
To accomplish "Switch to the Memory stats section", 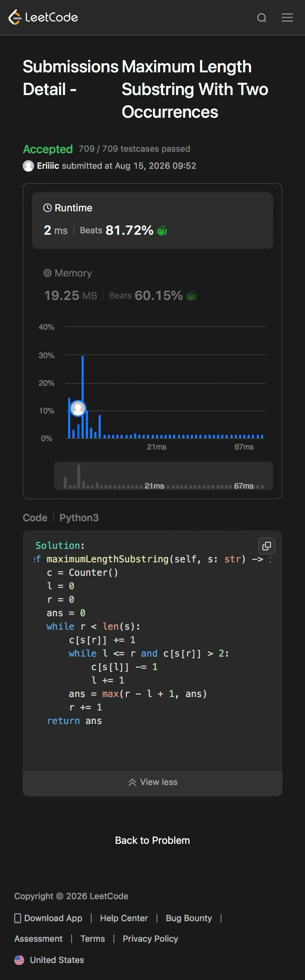I will [152, 285].
